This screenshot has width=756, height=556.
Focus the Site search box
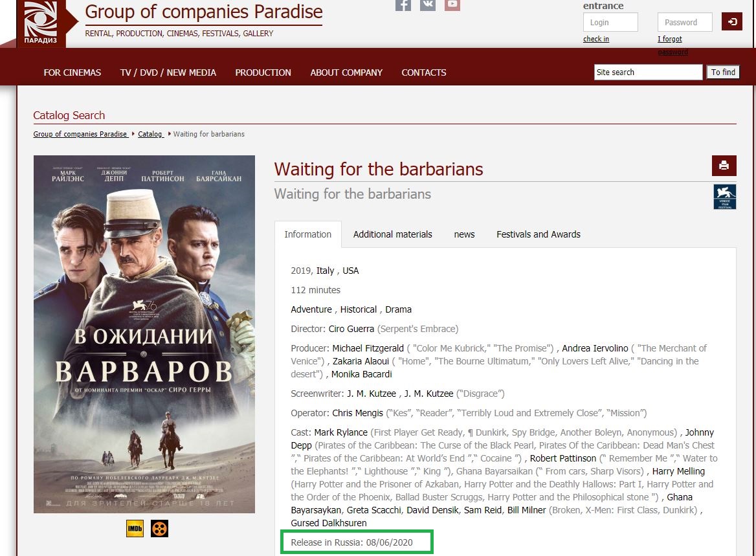(648, 72)
